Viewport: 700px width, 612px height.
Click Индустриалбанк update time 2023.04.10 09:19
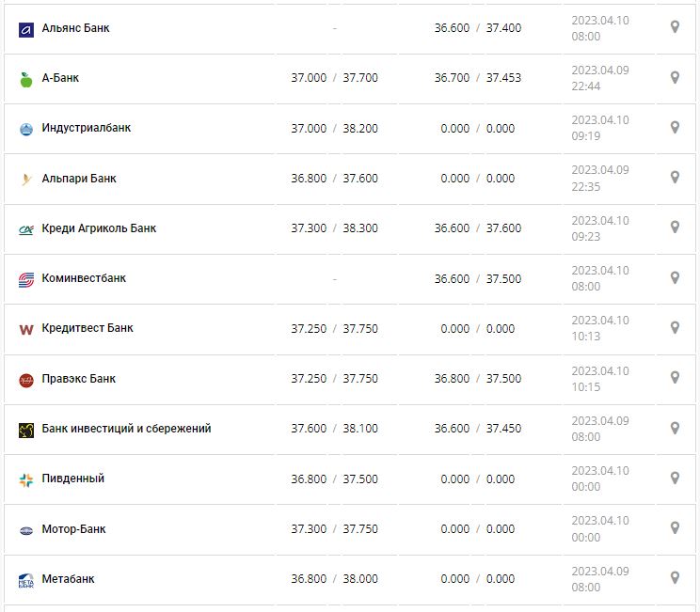pos(599,128)
